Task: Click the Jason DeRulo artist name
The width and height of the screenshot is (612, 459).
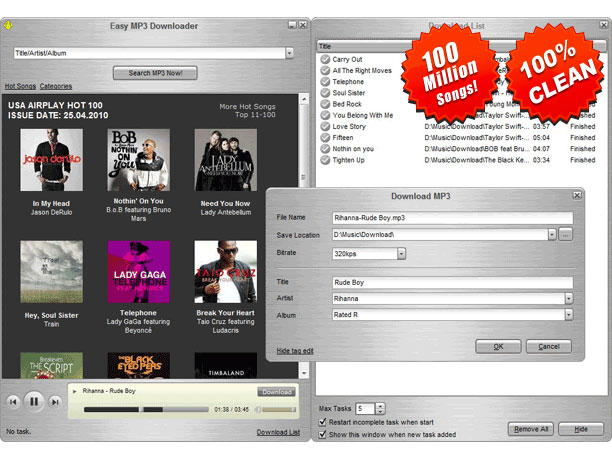Action: point(52,212)
